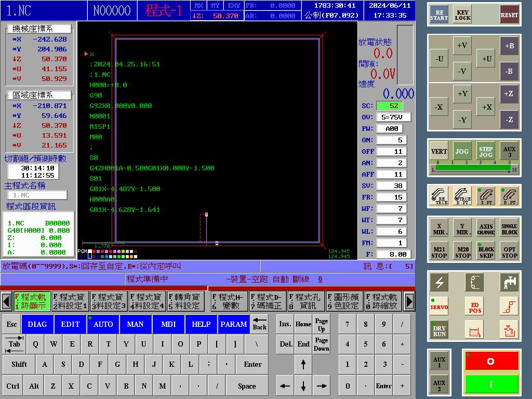532x399 pixels.
Task: Toggle AXIS CHANGE option
Action: click(x=486, y=229)
